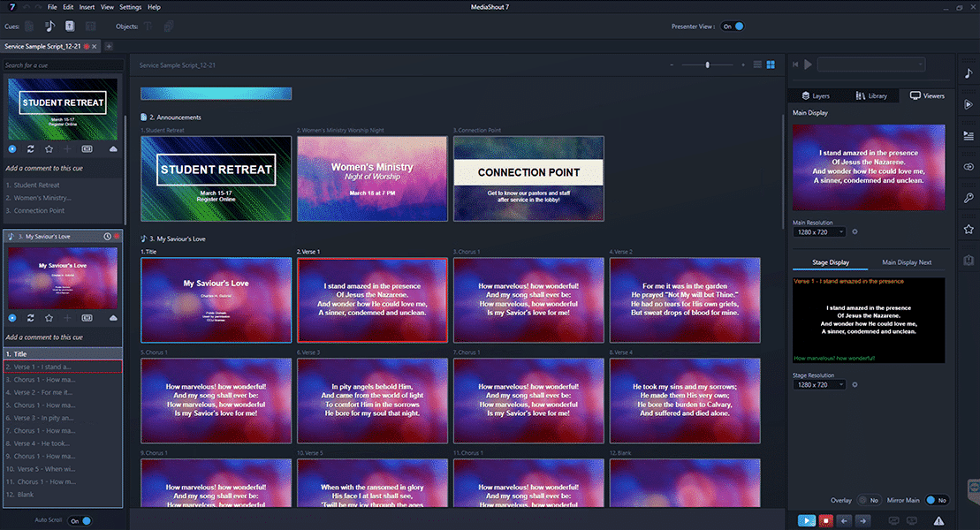Expand the media player source dropdown
Screen dimensions: 980x530
[x=870, y=64]
